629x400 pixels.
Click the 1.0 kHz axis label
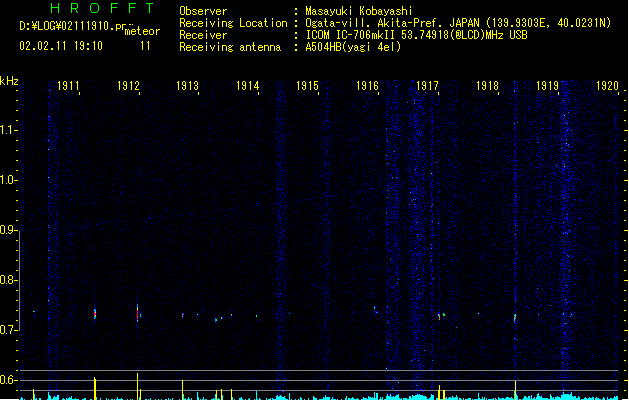[8, 180]
